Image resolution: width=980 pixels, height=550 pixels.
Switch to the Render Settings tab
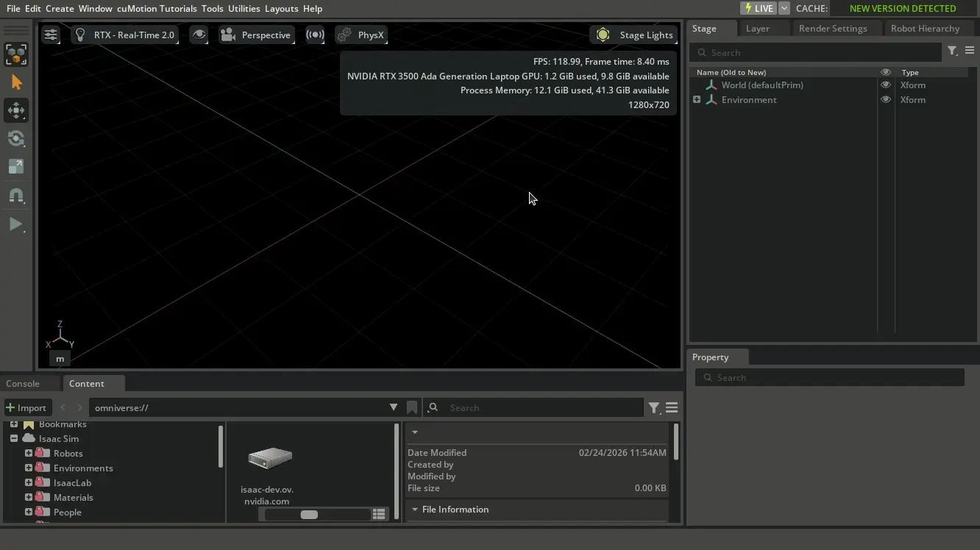(833, 29)
